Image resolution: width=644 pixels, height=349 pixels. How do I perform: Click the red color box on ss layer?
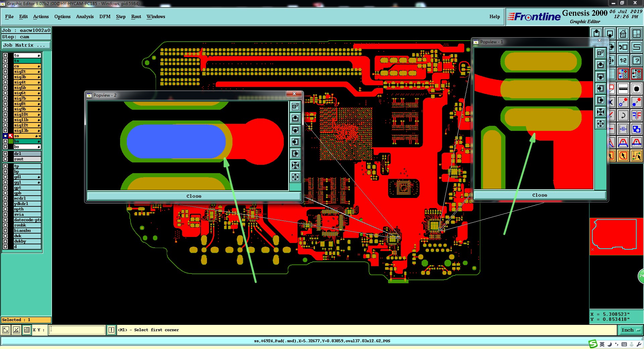point(11,136)
